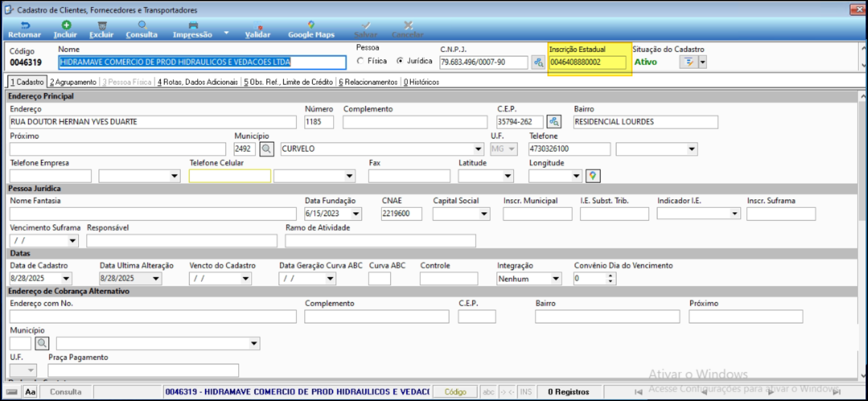Select the Jurídica radio button
Image resolution: width=868 pixels, height=401 pixels.
tap(400, 61)
